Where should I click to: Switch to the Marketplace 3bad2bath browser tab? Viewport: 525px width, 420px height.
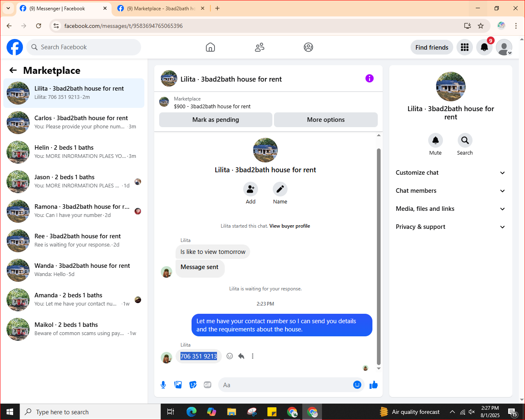pos(161,8)
